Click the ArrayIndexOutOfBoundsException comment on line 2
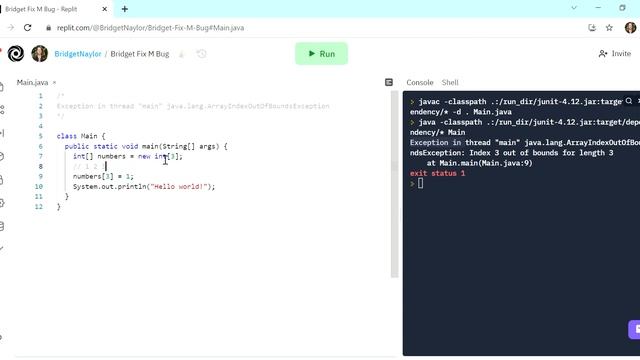 click(193, 106)
